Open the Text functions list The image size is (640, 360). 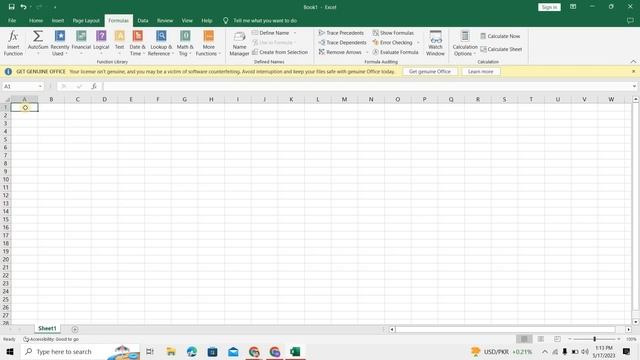119,43
